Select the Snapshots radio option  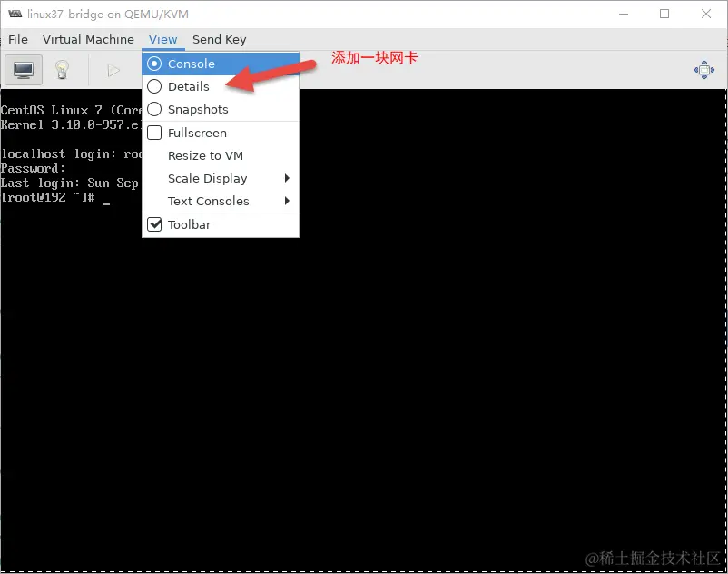[x=154, y=109]
